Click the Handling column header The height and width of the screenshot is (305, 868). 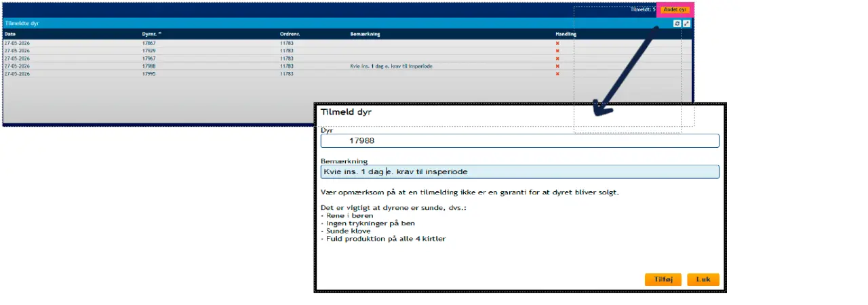pos(566,34)
